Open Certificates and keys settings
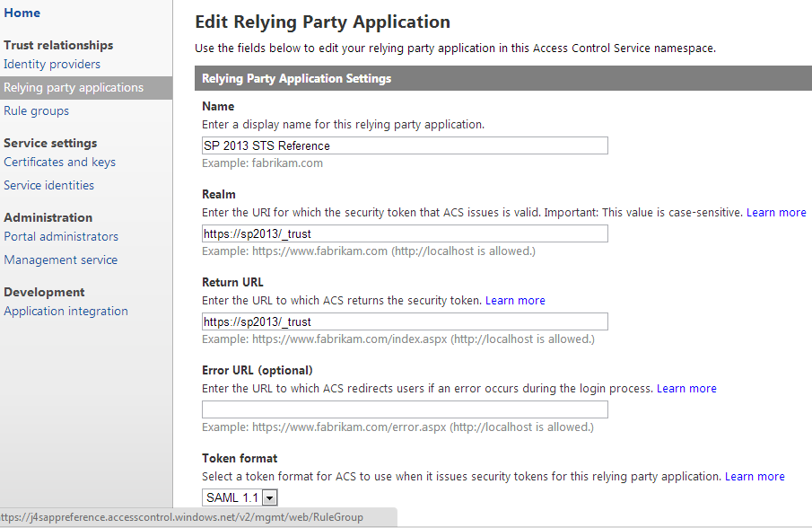Screen dimensions: 812x528 59,163
